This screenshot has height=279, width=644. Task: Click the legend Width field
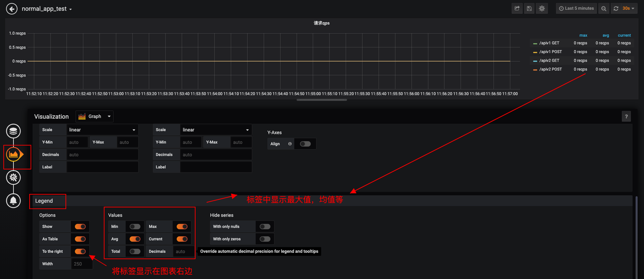[82, 263]
